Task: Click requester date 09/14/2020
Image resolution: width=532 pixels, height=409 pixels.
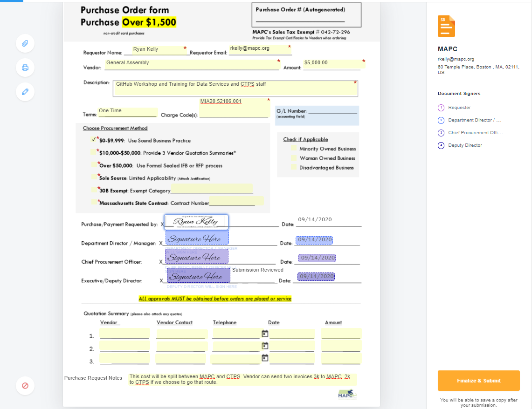Action: 315,219
